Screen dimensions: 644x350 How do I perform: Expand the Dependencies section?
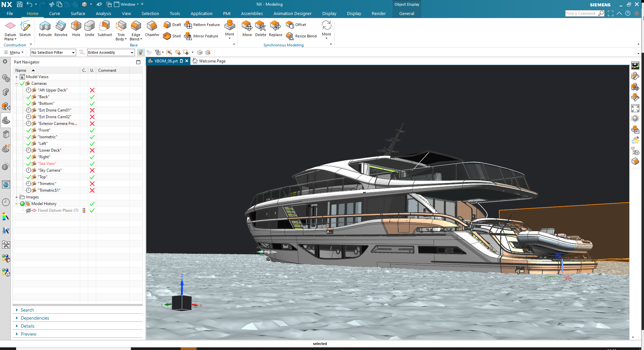point(35,318)
